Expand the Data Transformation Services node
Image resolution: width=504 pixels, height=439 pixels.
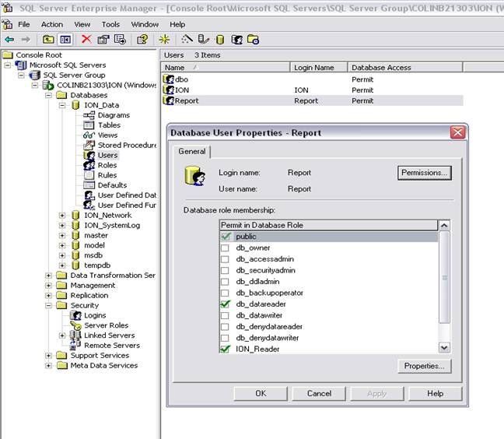48,276
